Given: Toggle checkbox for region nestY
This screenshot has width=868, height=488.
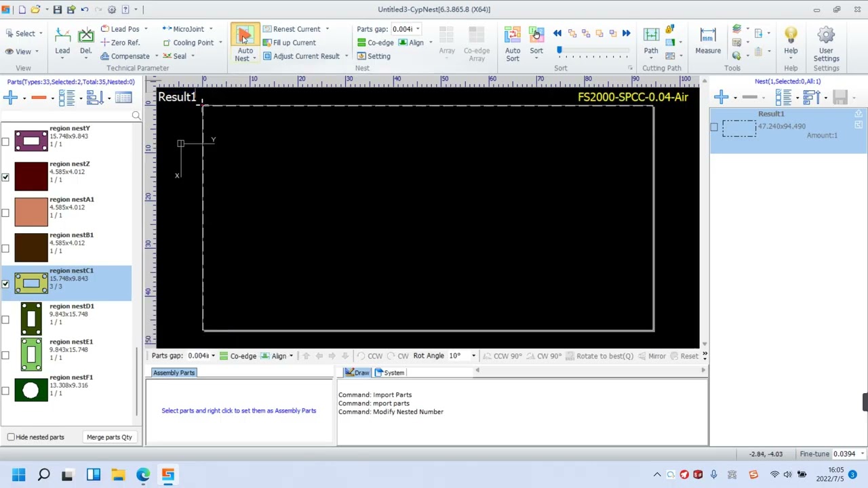Looking at the screenshot, I should click(5, 142).
